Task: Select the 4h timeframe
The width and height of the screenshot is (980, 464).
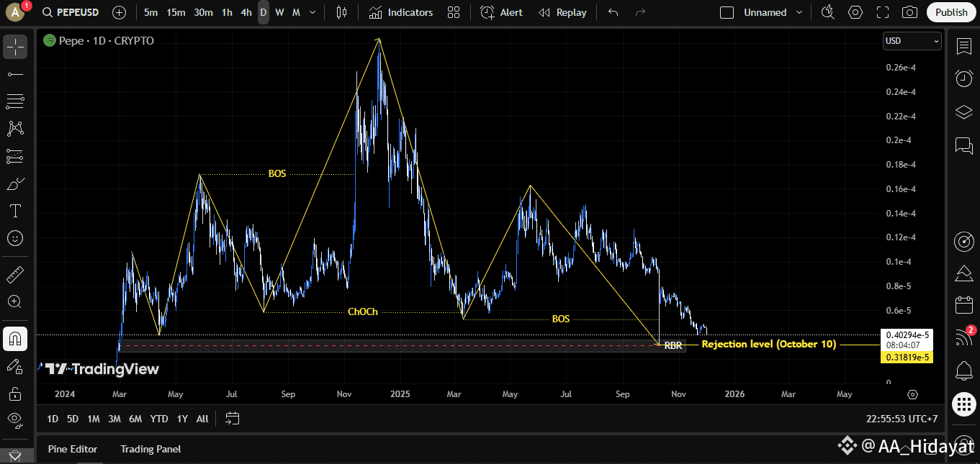Action: [246, 12]
